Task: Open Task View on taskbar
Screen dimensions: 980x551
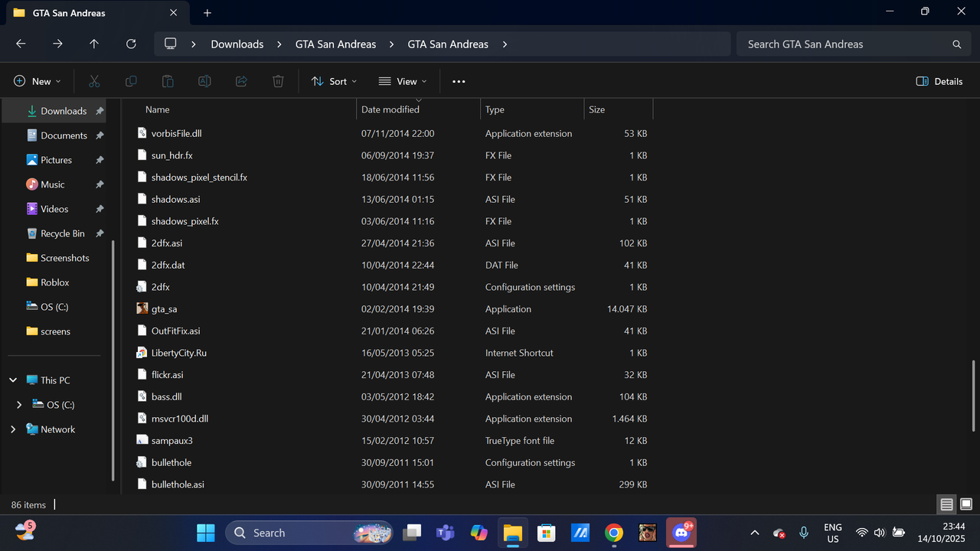Action: point(413,533)
